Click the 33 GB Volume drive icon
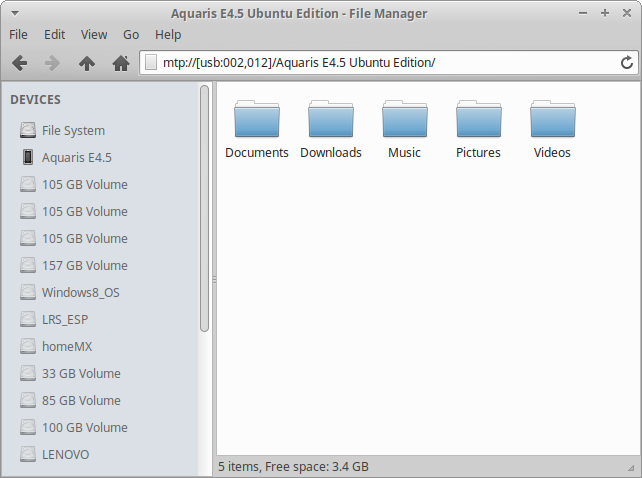Screen dimensions: 642x478 click(x=28, y=374)
